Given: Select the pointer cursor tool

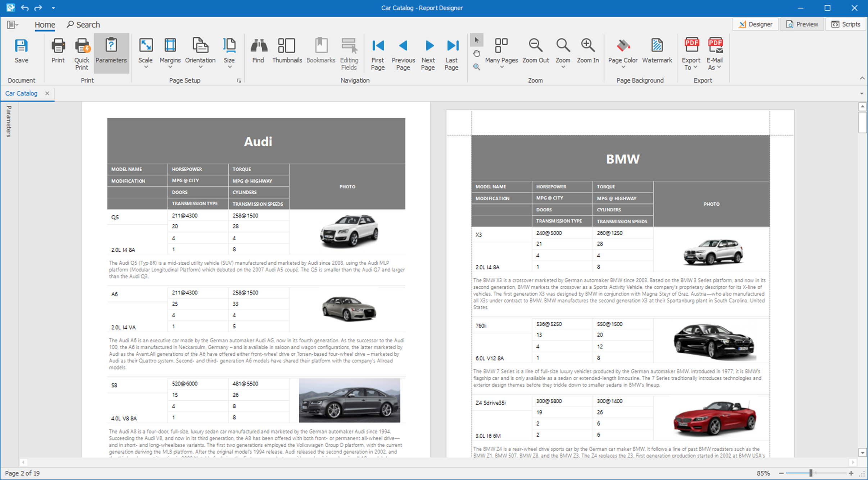Looking at the screenshot, I should pos(476,40).
